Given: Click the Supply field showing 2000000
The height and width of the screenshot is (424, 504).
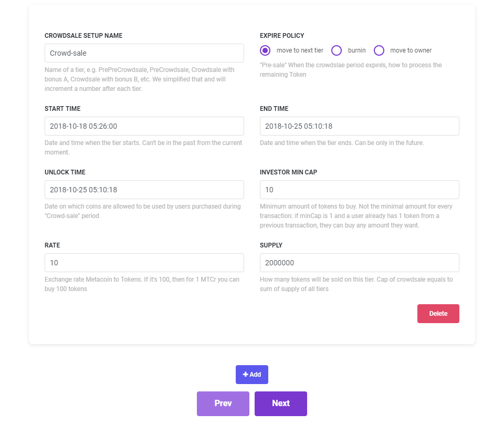Looking at the screenshot, I should [360, 263].
